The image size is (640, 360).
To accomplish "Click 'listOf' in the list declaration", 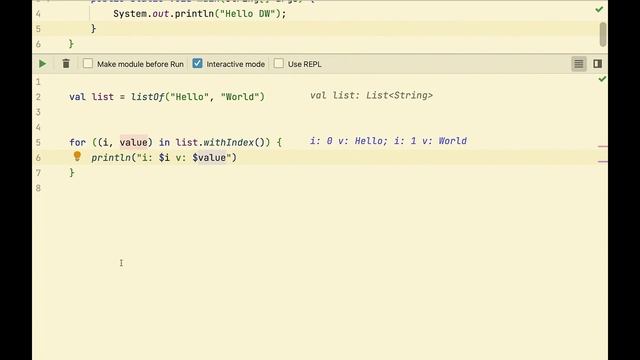I will click(x=147, y=97).
